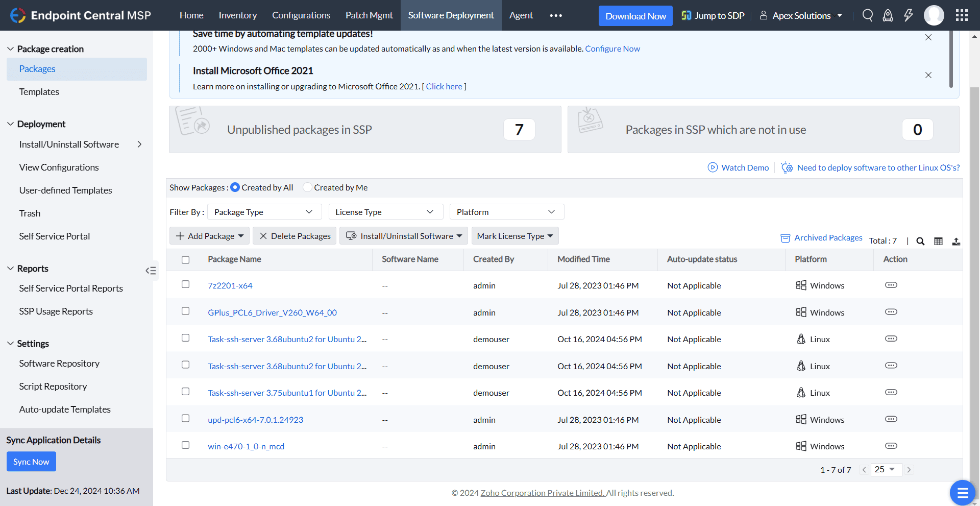Select all packages using the header checkbox
The image size is (980, 506).
(185, 260)
